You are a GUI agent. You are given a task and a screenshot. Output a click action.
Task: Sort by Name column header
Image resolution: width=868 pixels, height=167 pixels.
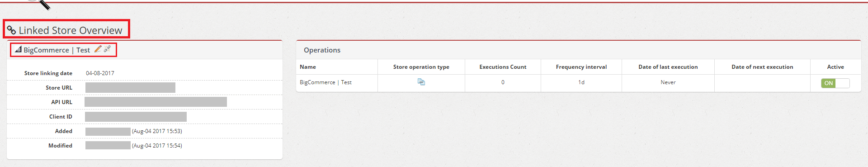[308, 67]
